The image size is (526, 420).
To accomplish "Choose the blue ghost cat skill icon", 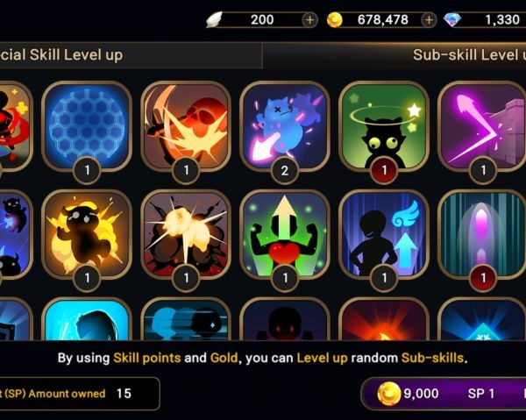I will click(x=285, y=127).
